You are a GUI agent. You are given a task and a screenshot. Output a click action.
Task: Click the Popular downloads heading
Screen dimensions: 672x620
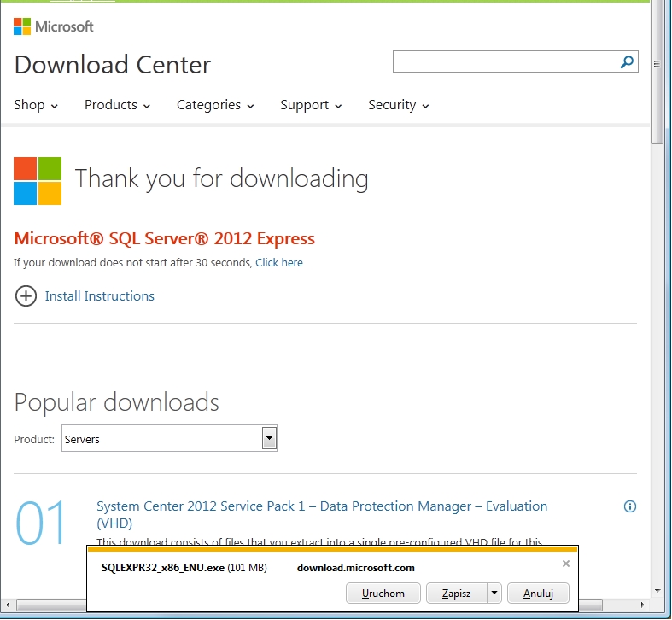pyautogui.click(x=117, y=402)
